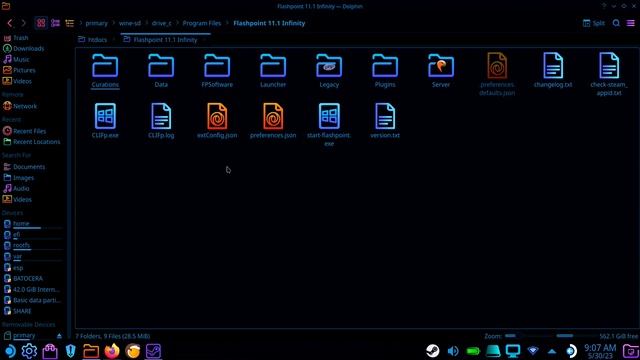This screenshot has height=360, width=640.
Task: Select the Plugins folder
Action: click(385, 71)
